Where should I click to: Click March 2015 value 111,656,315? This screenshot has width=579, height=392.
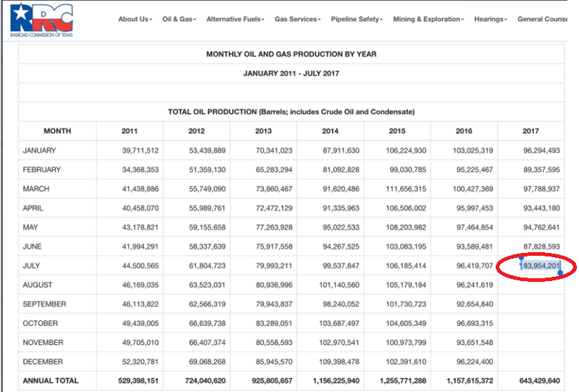406,189
